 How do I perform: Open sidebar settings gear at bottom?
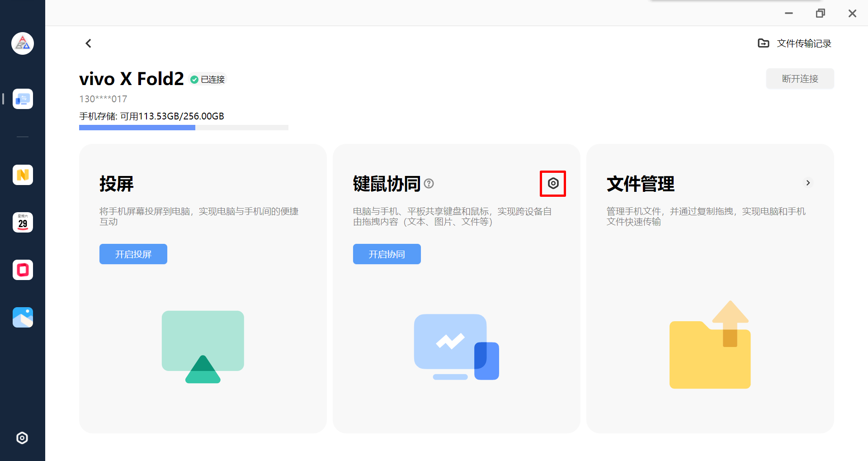click(22, 438)
